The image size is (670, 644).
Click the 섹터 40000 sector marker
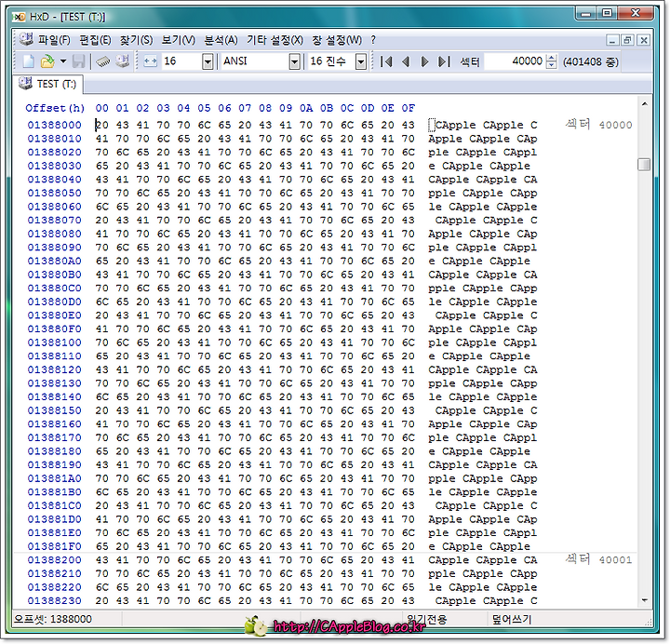pyautogui.click(x=598, y=125)
